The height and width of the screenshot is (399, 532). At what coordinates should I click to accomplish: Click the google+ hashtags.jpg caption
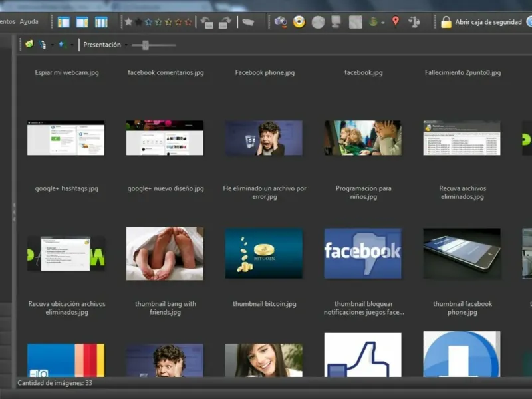[66, 188]
